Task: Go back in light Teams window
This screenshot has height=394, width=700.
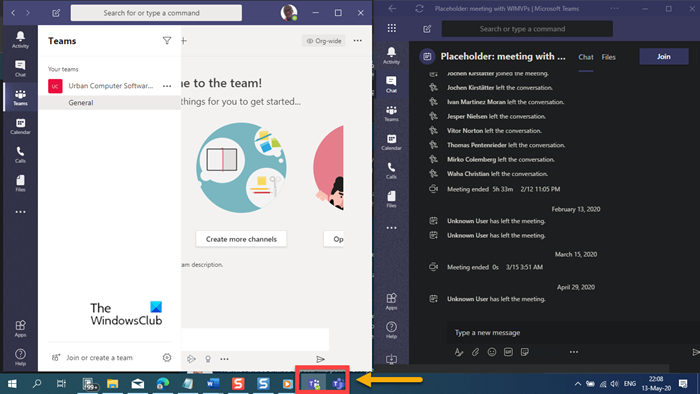Action: point(13,13)
